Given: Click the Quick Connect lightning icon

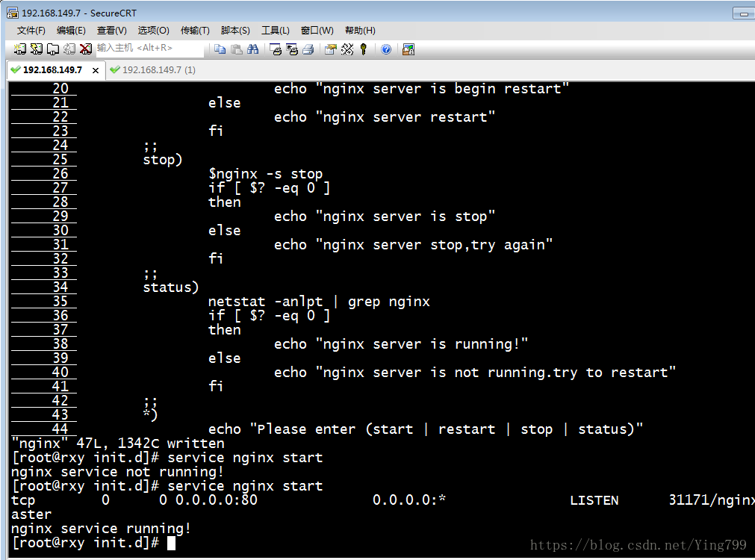Looking at the screenshot, I should click(x=36, y=49).
